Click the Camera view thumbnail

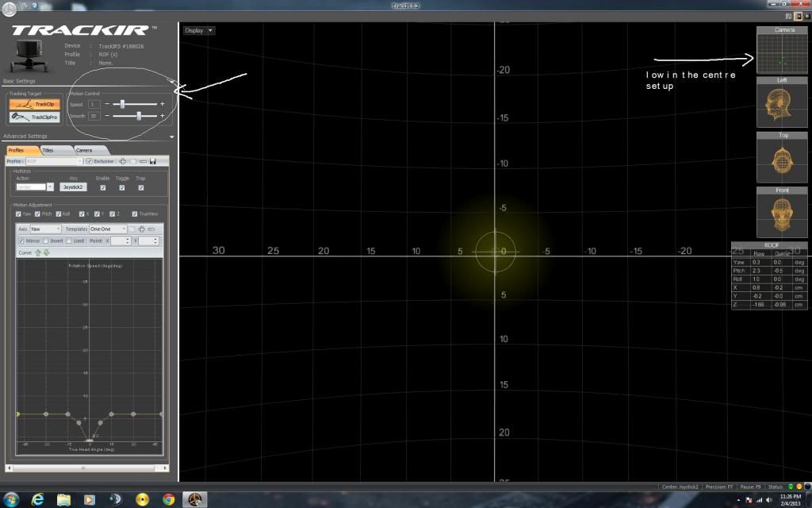coord(781,51)
